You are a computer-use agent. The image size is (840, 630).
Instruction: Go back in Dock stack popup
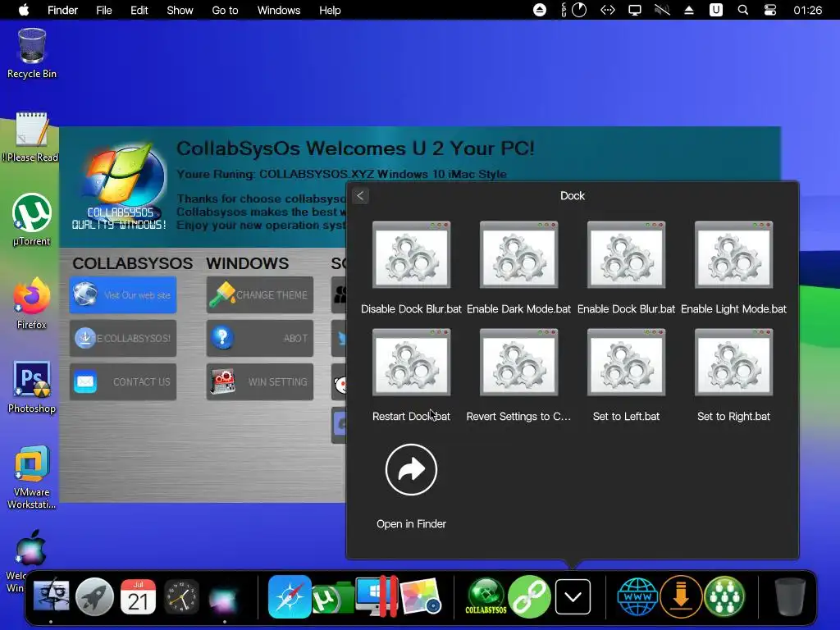[x=360, y=196]
